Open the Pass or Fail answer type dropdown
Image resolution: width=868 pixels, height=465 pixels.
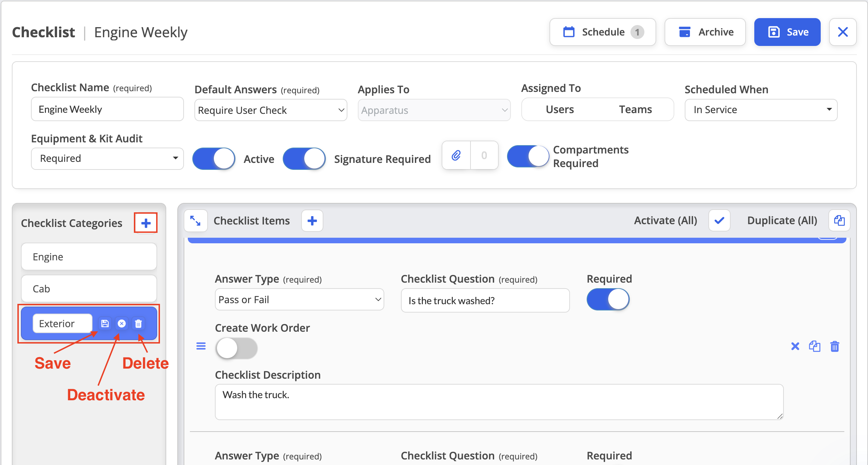click(299, 299)
